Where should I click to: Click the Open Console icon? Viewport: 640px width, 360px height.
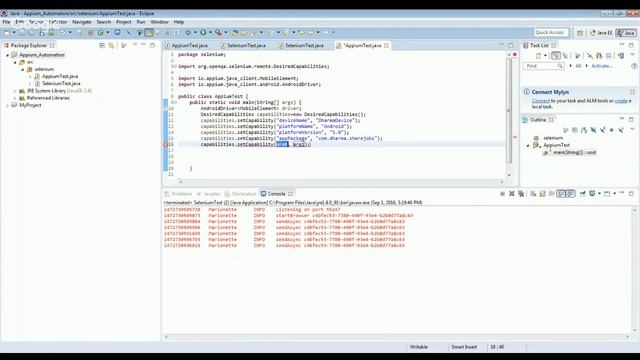tap(607, 193)
